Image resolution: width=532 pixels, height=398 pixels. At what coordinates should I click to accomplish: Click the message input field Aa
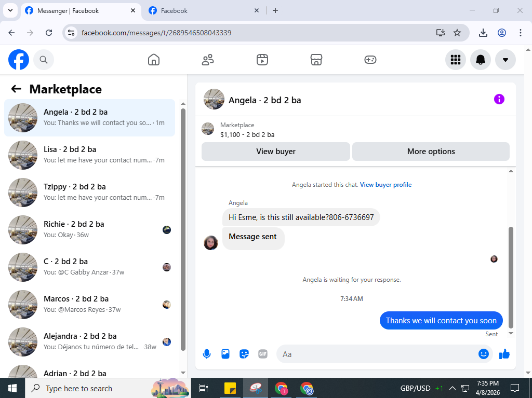coord(377,354)
